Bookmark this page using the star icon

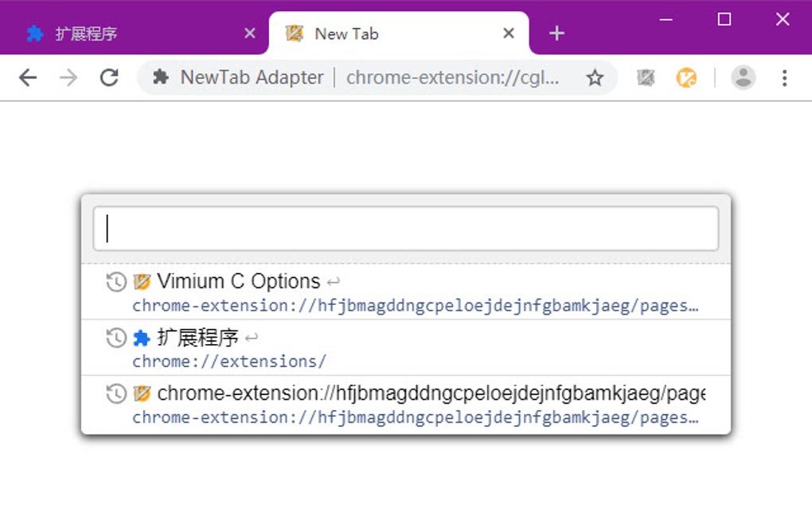point(595,76)
